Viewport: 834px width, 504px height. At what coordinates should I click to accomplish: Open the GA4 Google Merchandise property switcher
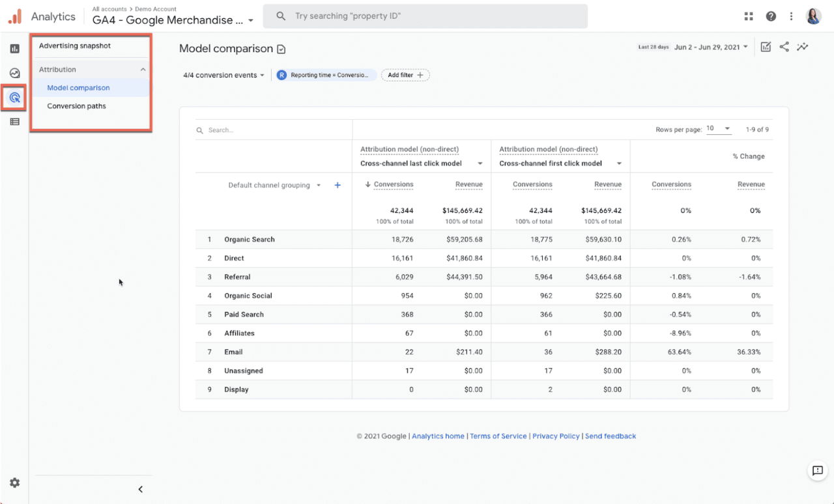click(173, 20)
